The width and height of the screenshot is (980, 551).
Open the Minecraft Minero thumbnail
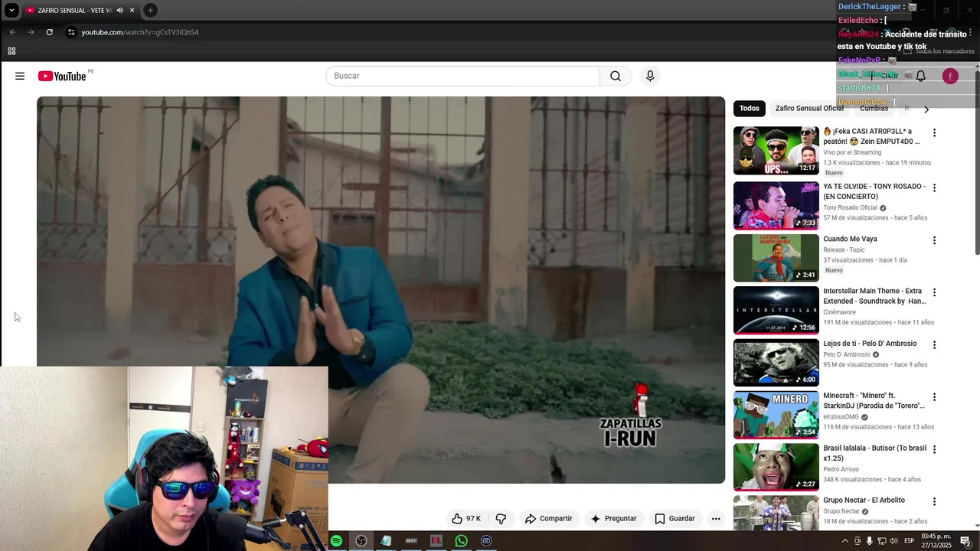(776, 415)
